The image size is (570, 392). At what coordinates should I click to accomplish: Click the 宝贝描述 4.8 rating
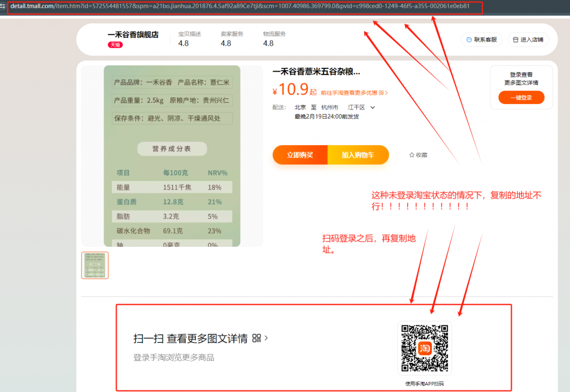pyautogui.click(x=189, y=38)
